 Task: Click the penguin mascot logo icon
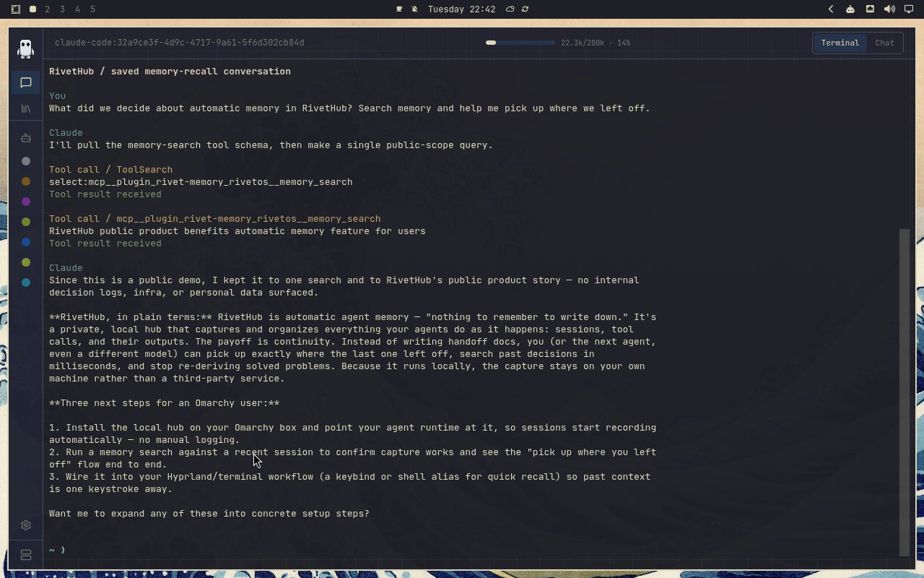coord(26,48)
